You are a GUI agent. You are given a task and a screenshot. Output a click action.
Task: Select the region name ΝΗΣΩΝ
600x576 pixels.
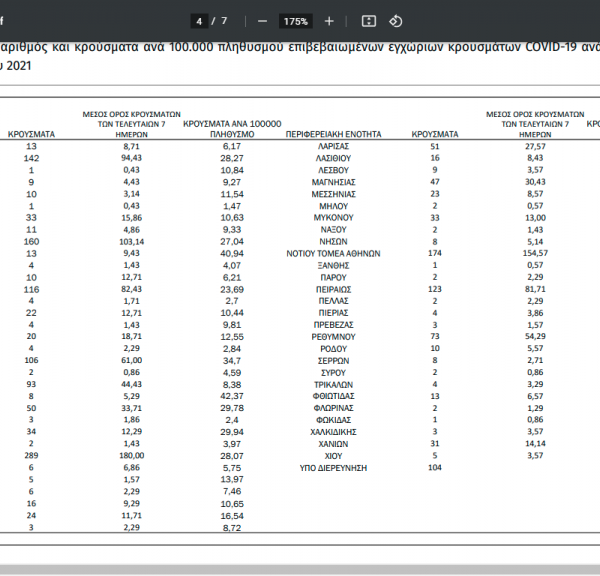coord(333,242)
